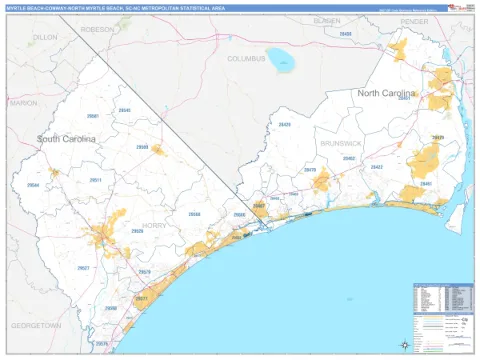
Task: Click the BRUNSWICK county label
Action: click(x=341, y=144)
